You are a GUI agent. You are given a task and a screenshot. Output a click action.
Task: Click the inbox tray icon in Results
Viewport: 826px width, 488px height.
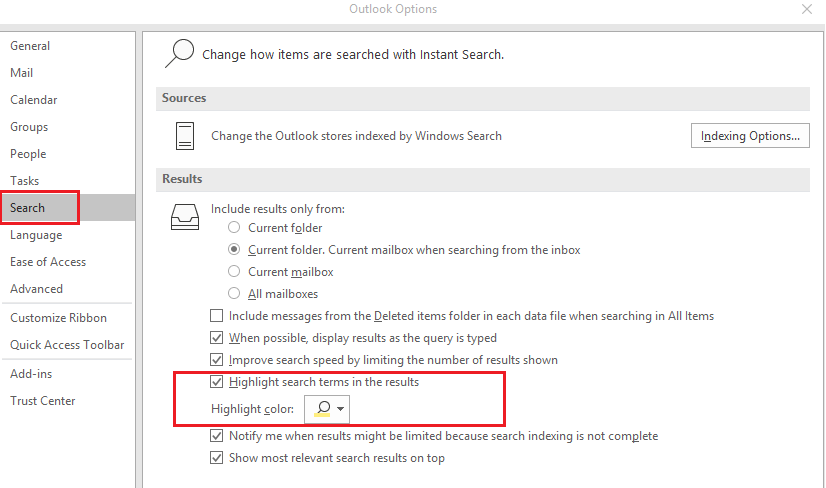[185, 217]
